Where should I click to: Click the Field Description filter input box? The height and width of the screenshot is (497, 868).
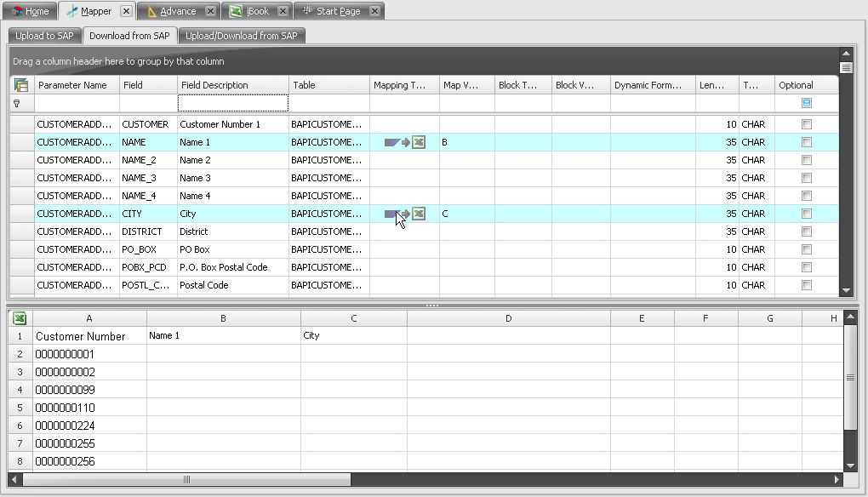(x=232, y=103)
